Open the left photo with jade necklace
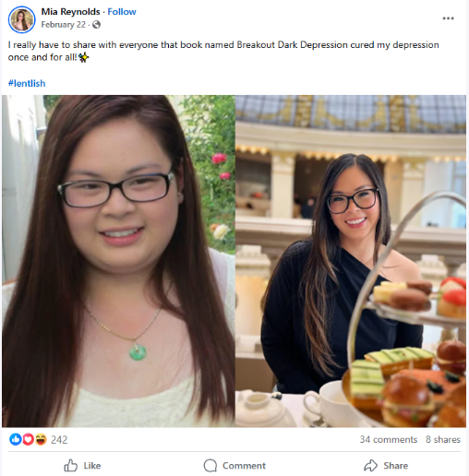Screen dimensions: 469x476 click(118, 261)
